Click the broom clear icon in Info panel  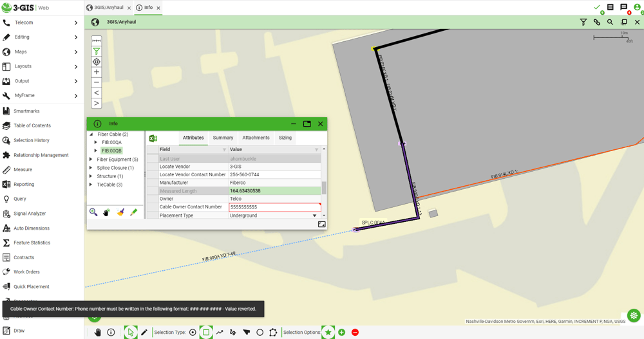[x=120, y=212]
